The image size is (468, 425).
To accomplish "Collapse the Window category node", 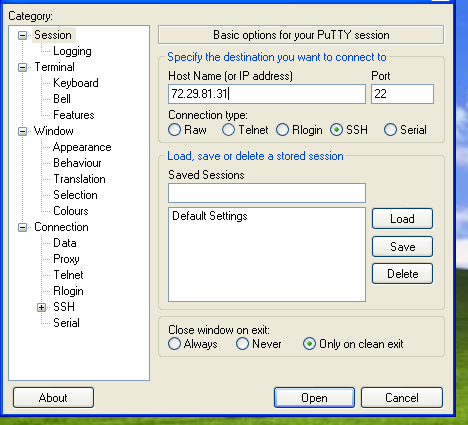I will (22, 131).
